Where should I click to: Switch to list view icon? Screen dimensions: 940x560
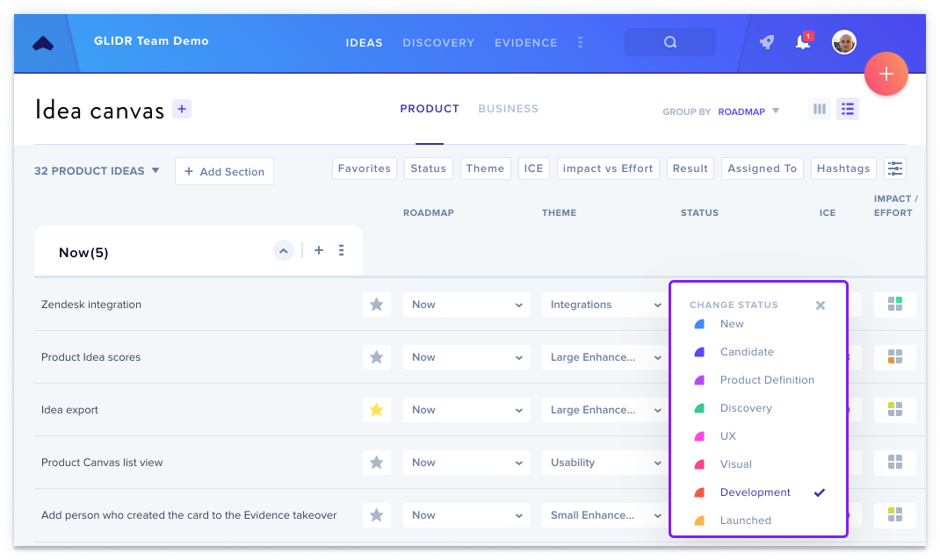point(848,109)
